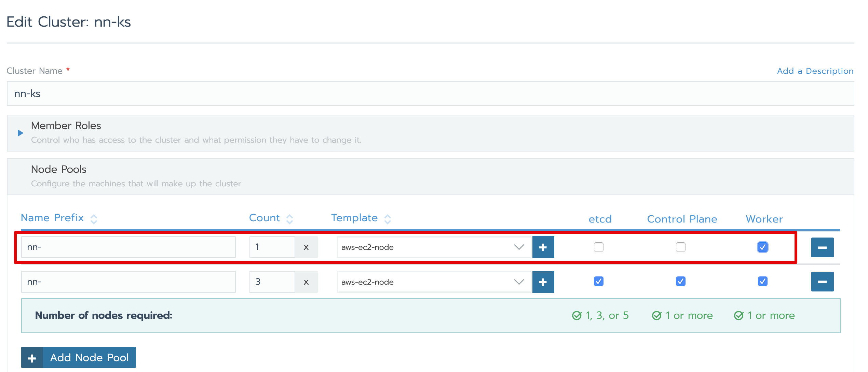Click the Cluster Name input field

430,94
